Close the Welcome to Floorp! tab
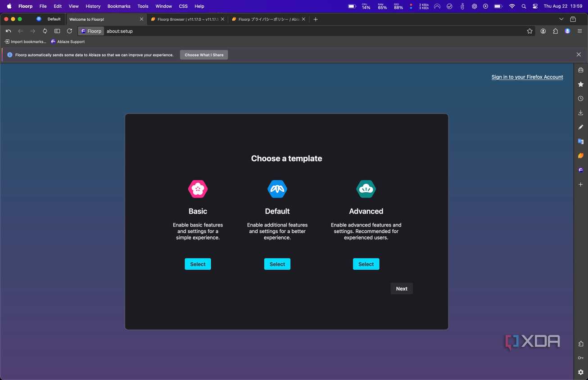588x380 pixels. coord(141,19)
